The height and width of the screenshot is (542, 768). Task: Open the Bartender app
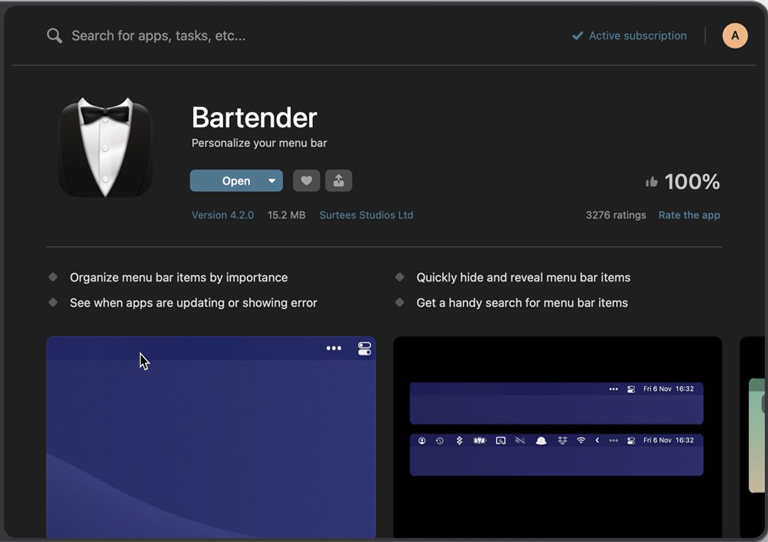point(236,181)
